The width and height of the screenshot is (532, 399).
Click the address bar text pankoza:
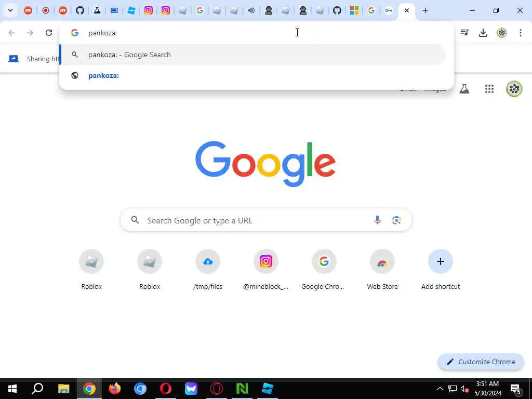point(102,33)
